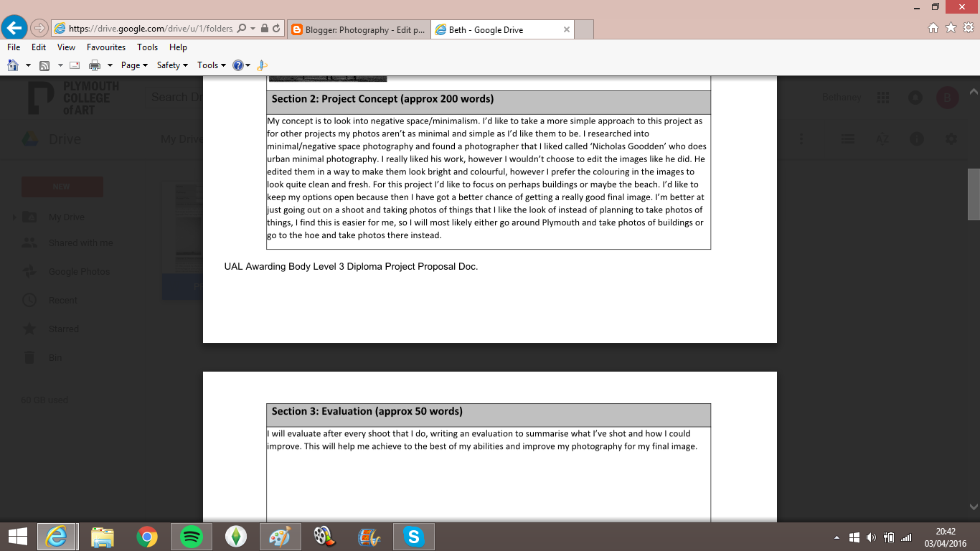Click the browser Forward arrow button
The image size is (980, 551).
click(39, 29)
